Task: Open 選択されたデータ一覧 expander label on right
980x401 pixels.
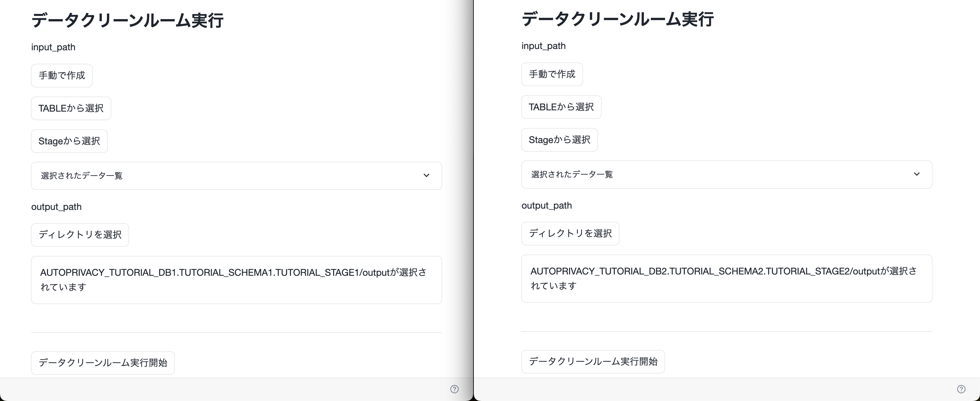Action: coord(572,175)
